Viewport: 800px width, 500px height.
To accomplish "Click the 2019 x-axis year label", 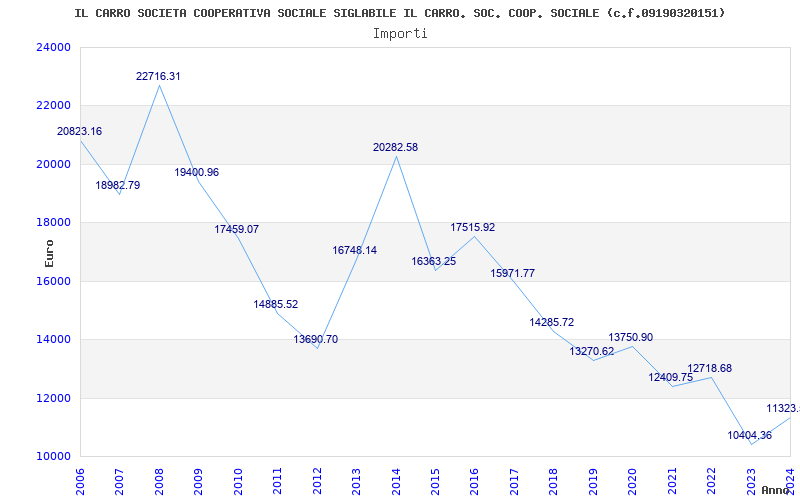I will 593,481.
